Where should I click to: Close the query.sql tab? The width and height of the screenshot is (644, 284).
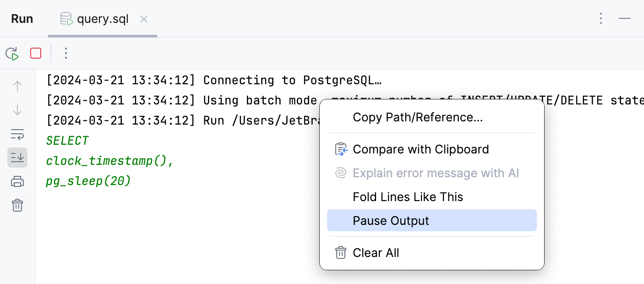tap(143, 19)
